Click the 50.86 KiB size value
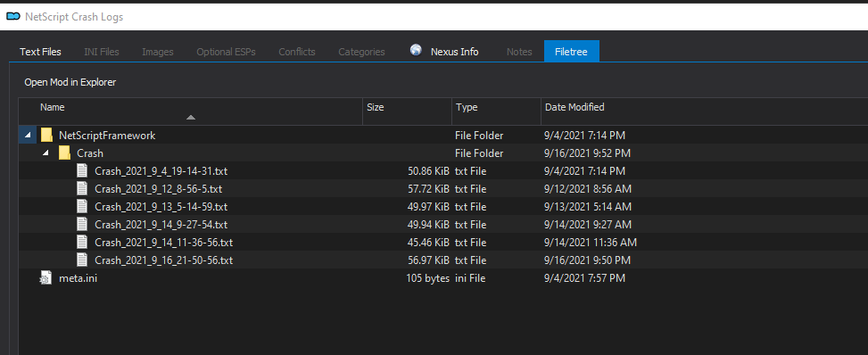The height and width of the screenshot is (355, 868). [x=428, y=170]
